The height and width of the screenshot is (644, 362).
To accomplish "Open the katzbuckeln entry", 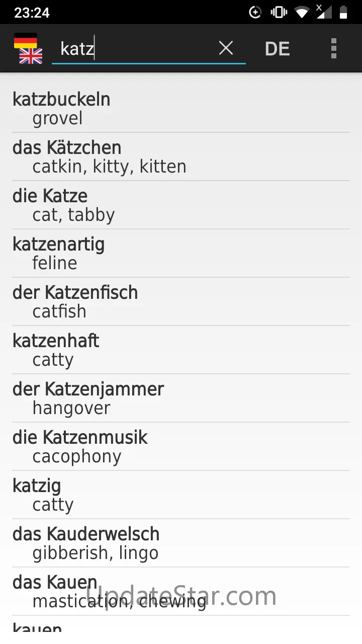I will tap(181, 109).
